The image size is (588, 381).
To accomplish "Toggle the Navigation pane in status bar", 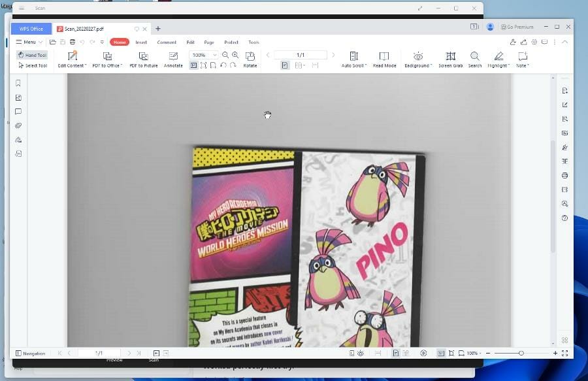I will tap(30, 354).
